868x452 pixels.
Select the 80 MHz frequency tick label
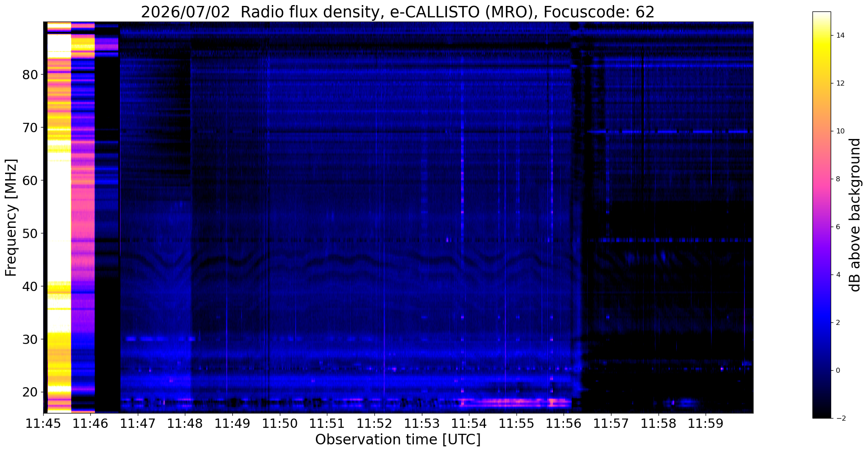30,75
